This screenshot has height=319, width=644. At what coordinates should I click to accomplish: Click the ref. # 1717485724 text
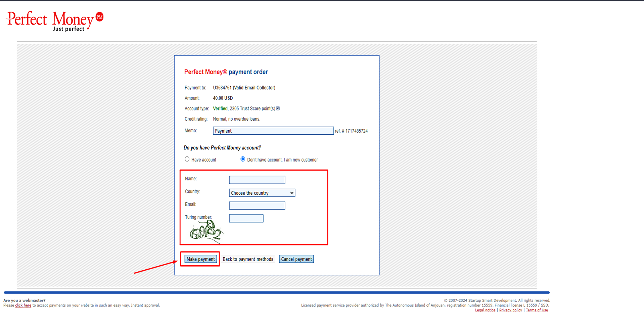pyautogui.click(x=351, y=131)
